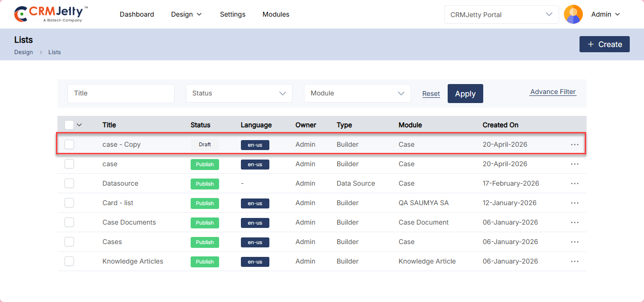The width and height of the screenshot is (644, 302).
Task: Open three-dot menu for Cases row
Action: (575, 242)
